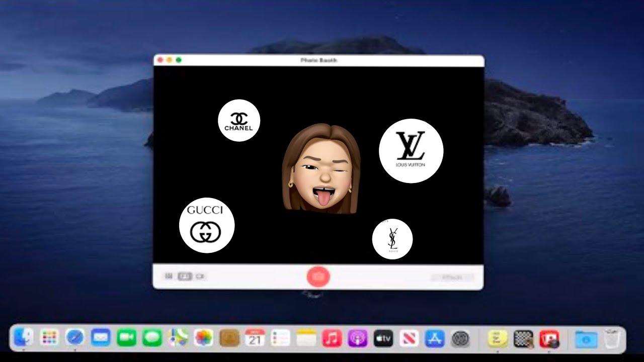The image size is (644, 362).
Task: Click the Chanel logo circle
Action: (x=239, y=120)
